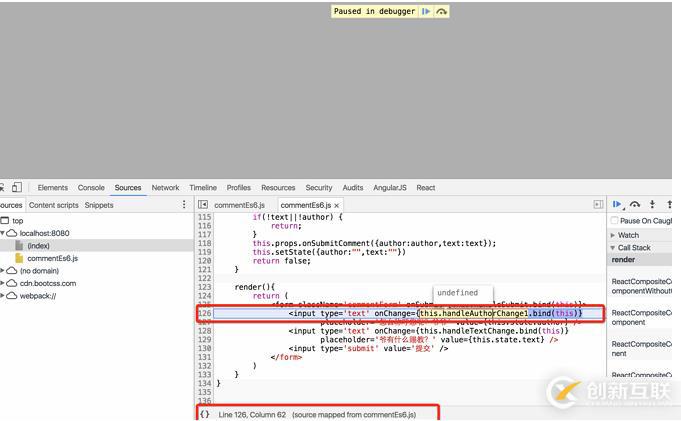Set breakpoint on line 118 gutter
Viewport: 681px width, 421px height.
pos(204,243)
